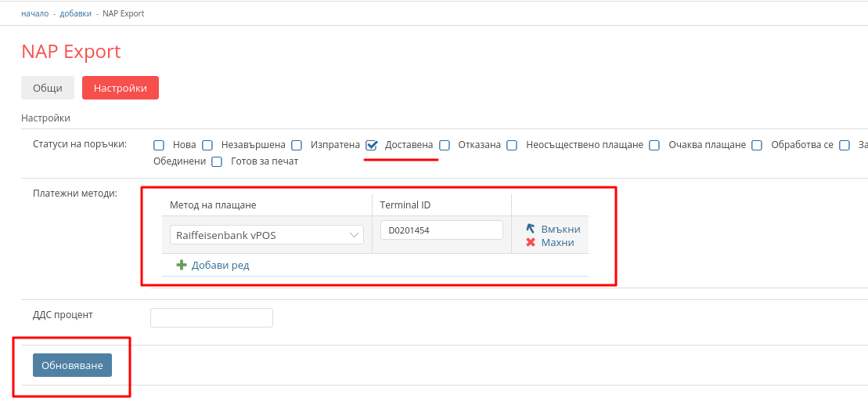Tick the Незавършена status checkbox
Viewport: 868px width, 409px height.
pyautogui.click(x=207, y=145)
